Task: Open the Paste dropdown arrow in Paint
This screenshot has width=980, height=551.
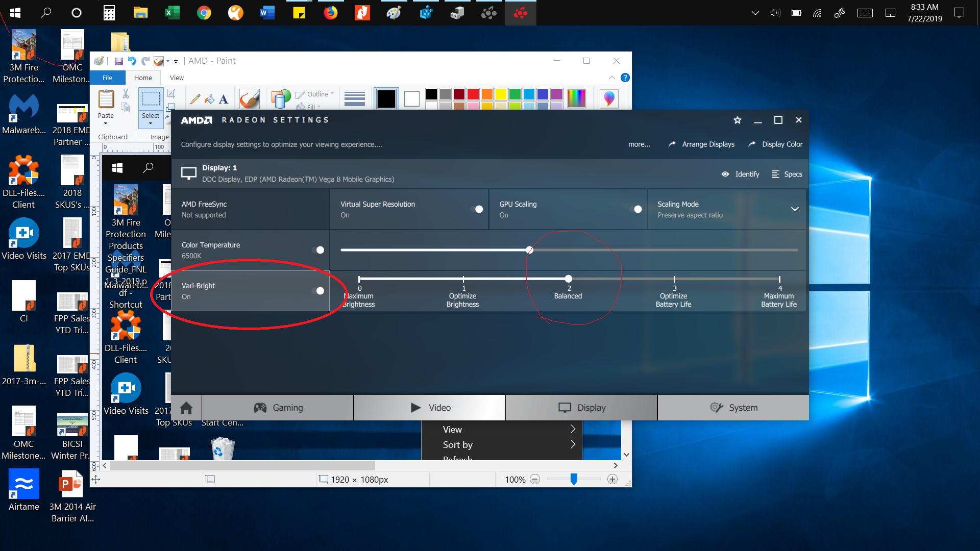Action: click(106, 123)
